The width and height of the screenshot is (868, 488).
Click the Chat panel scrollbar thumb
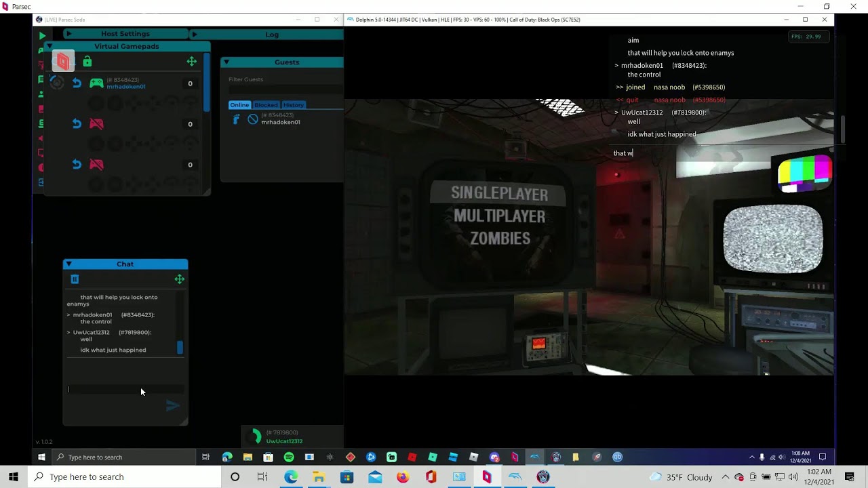tap(180, 348)
